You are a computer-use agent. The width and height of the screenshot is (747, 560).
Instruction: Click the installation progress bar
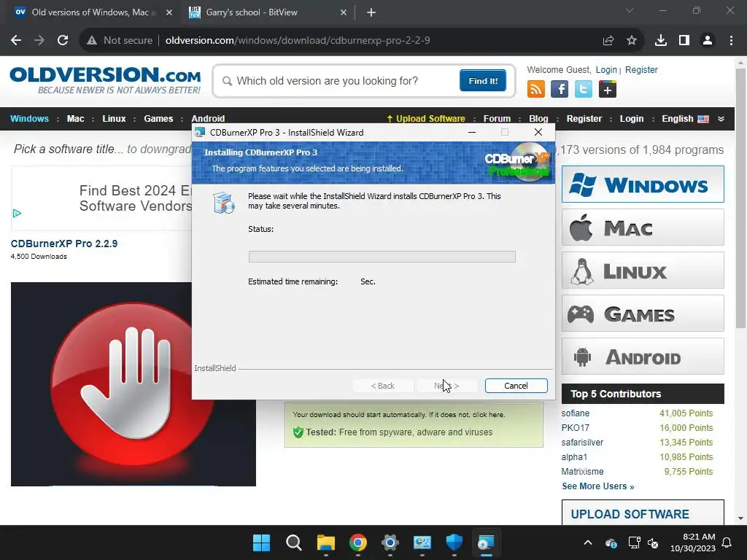[382, 257]
